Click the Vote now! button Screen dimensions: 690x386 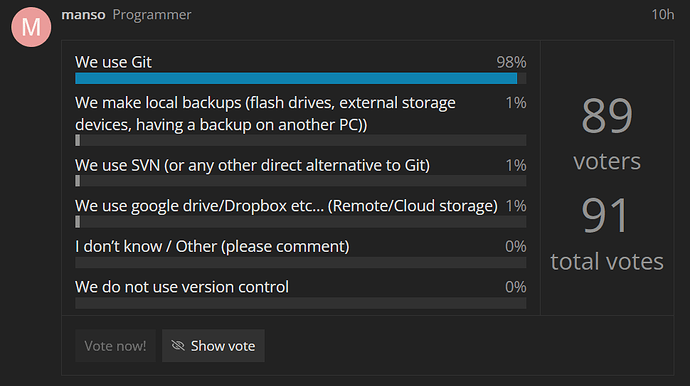click(x=115, y=346)
